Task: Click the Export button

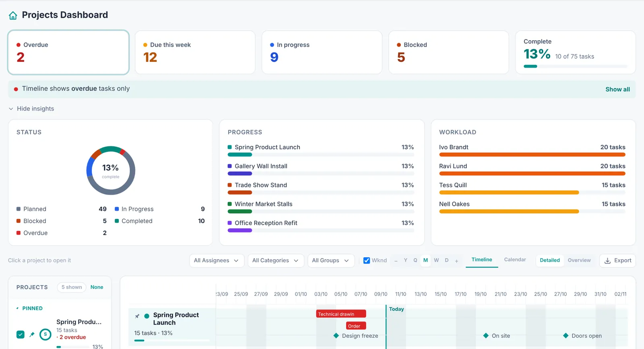Action: click(x=617, y=261)
